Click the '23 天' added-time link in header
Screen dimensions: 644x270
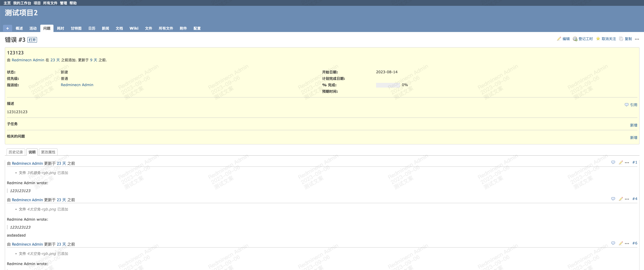(55, 60)
